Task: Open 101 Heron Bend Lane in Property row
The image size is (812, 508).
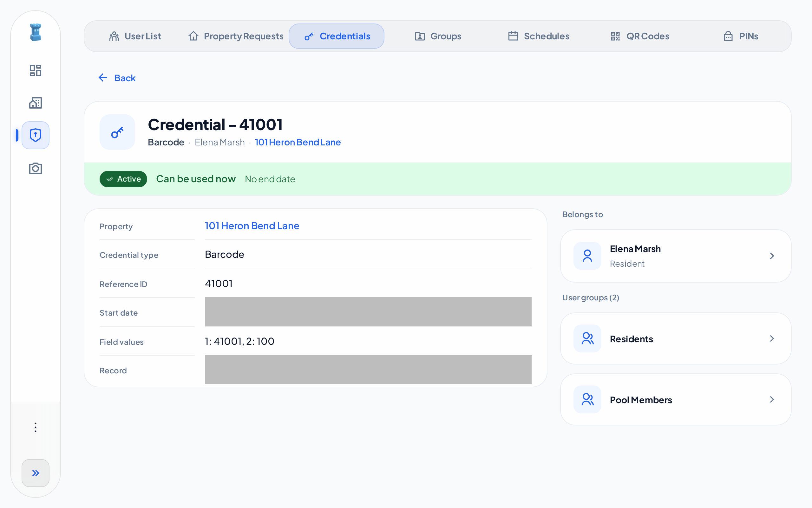Action: pos(252,226)
